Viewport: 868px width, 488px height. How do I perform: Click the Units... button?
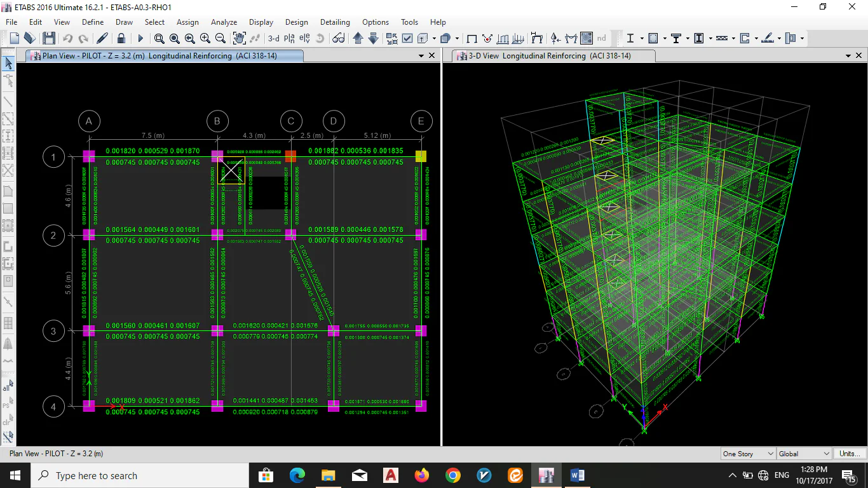click(850, 454)
